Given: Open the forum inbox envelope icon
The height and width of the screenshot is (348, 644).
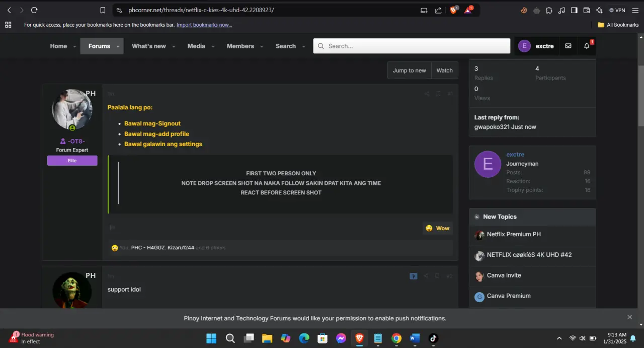Looking at the screenshot, I should pos(568,46).
